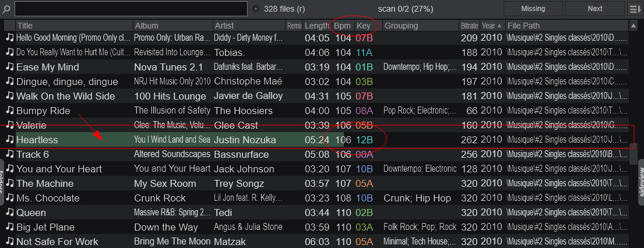Viewport: 644px width, 248px height.
Task: Toggle the round recurse icon beside file count
Action: coord(256,9)
